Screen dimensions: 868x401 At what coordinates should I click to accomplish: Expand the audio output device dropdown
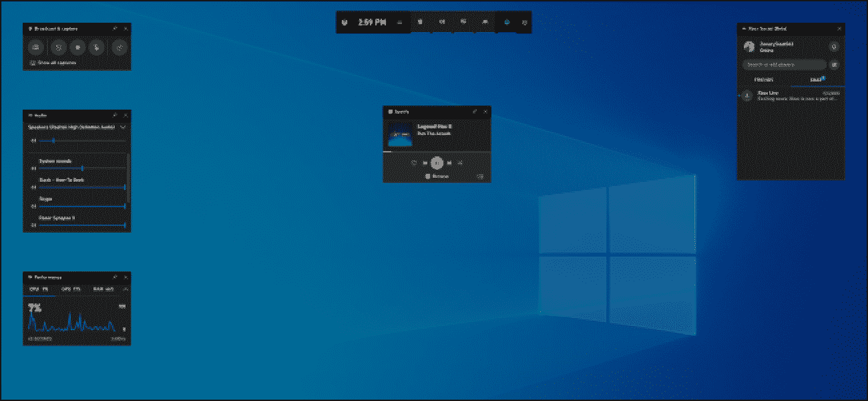click(123, 126)
